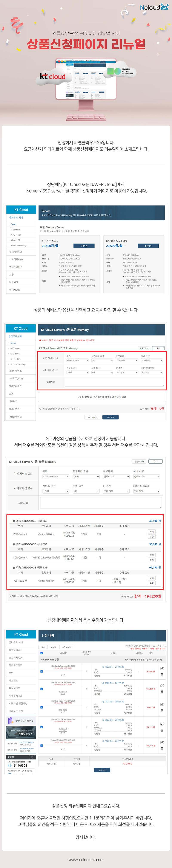Viewport: 172px width, 868px height.
Task: Click the trash icon in the 81,133원 order row
Action: pyautogui.click(x=162, y=730)
